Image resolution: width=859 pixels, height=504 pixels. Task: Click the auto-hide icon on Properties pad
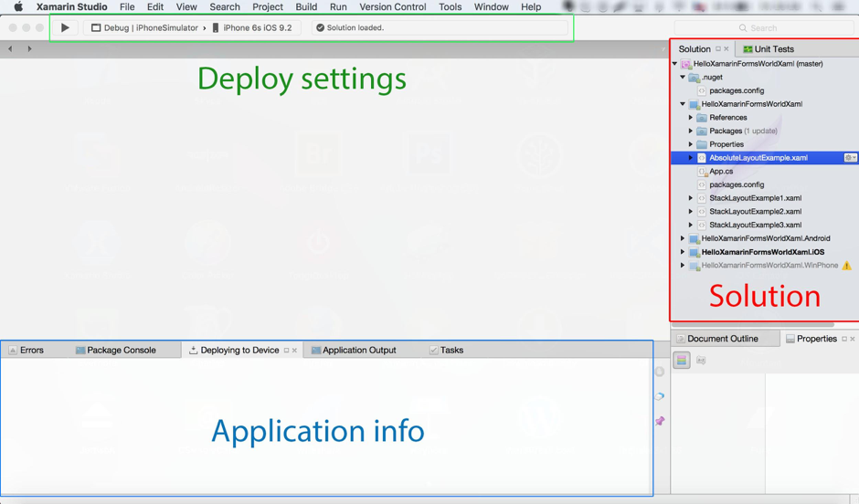coord(844,339)
